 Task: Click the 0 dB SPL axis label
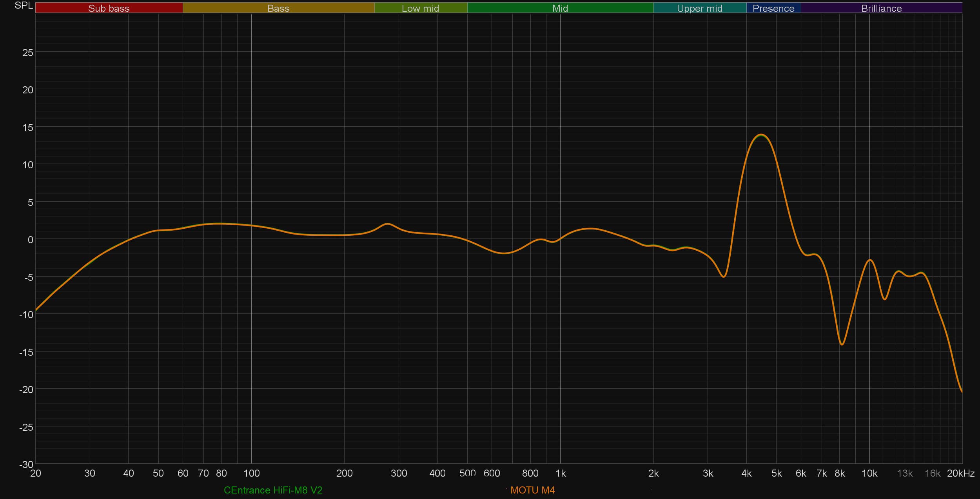pos(30,240)
